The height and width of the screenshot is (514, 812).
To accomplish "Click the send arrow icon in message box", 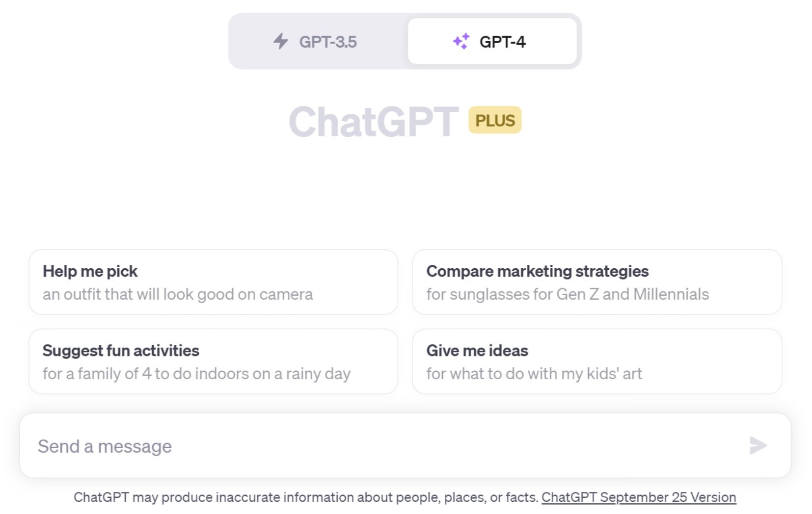I will [758, 445].
